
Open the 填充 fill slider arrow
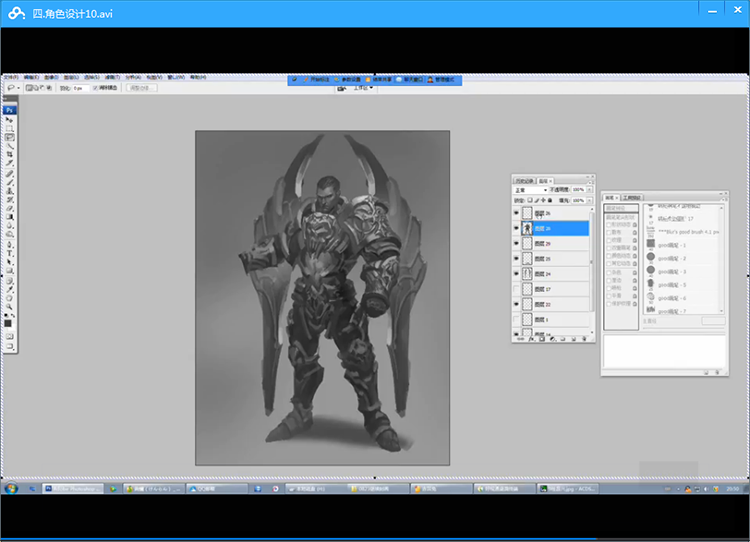[590, 200]
